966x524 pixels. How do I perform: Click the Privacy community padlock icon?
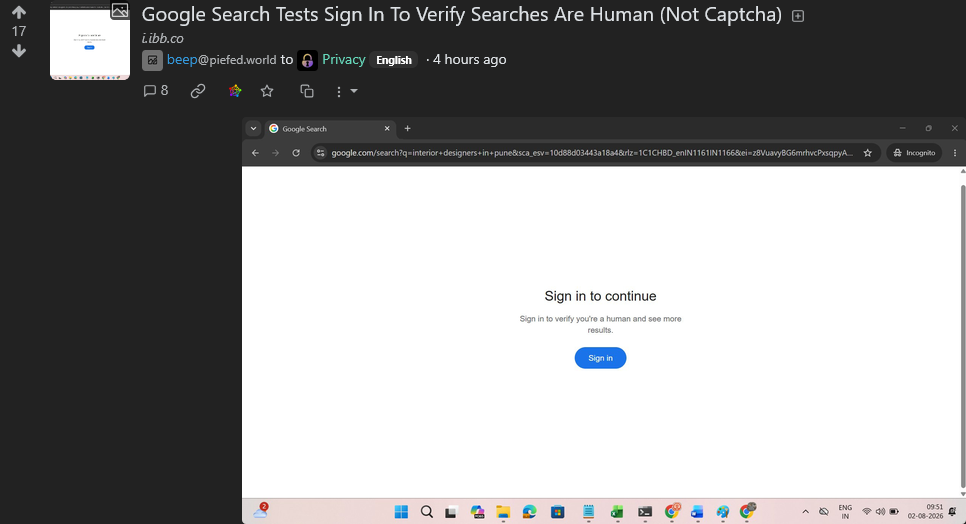coord(307,60)
